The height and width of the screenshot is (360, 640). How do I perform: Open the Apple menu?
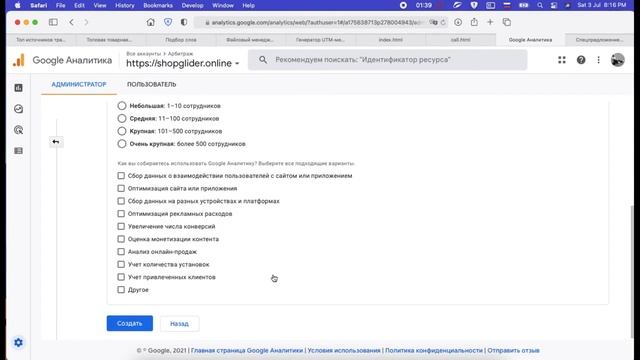(18, 5)
